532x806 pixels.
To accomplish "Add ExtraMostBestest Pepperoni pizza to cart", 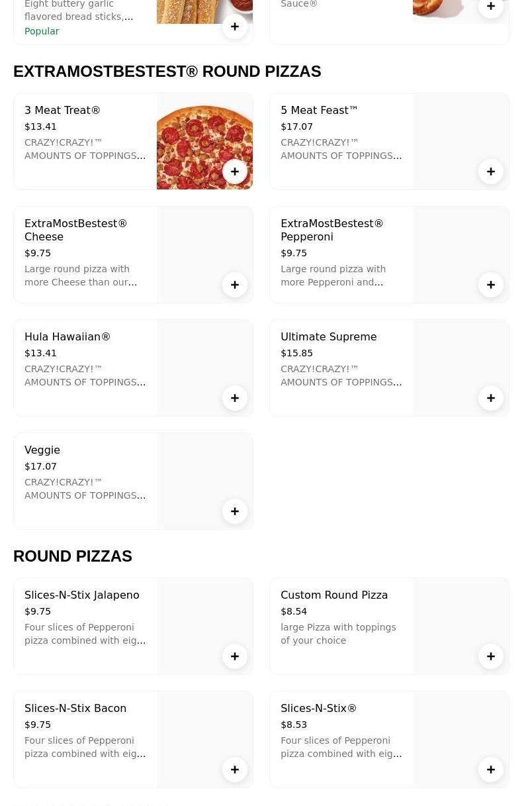I will [x=491, y=285].
